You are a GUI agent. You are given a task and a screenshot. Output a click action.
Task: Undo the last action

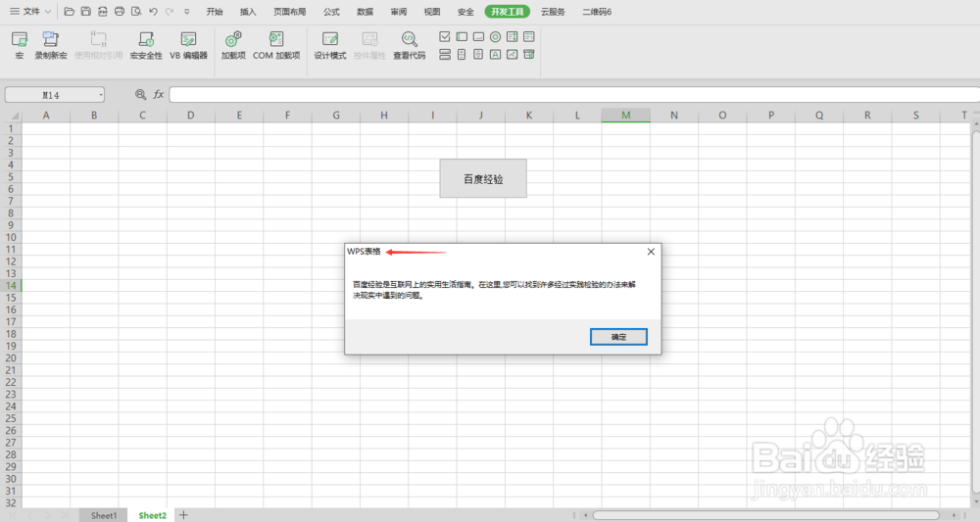point(153,11)
